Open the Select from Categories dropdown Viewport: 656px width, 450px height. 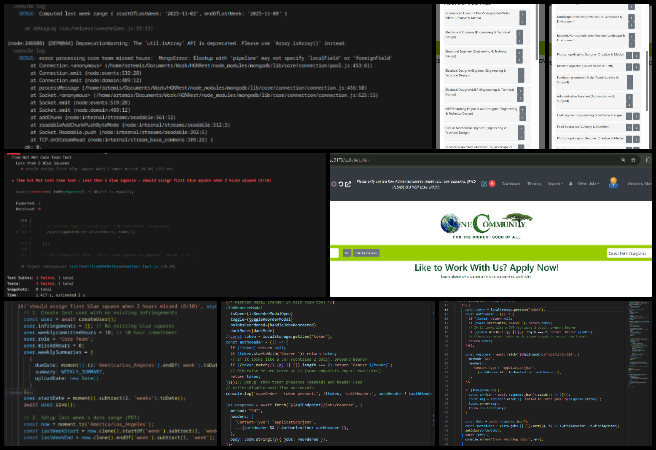tap(629, 253)
